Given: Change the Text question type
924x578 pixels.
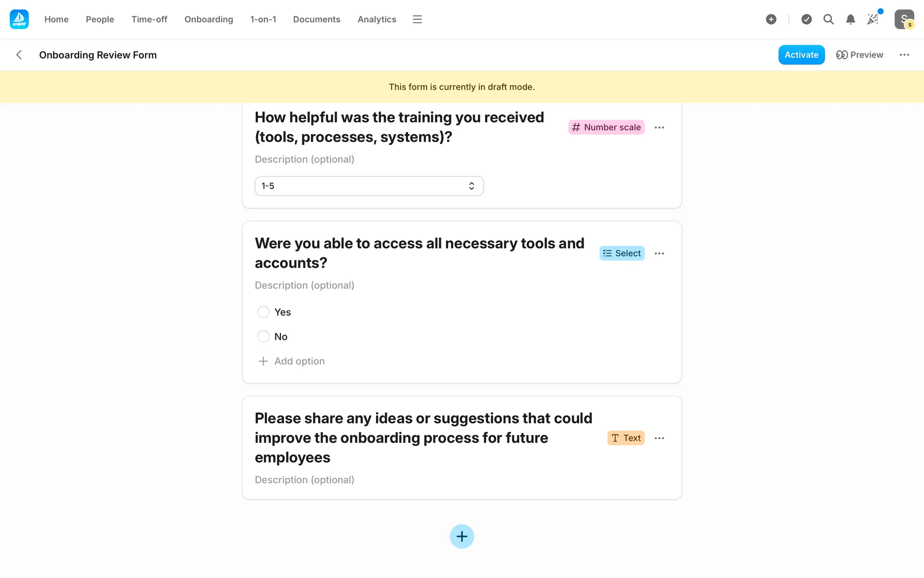Looking at the screenshot, I should 626,438.
